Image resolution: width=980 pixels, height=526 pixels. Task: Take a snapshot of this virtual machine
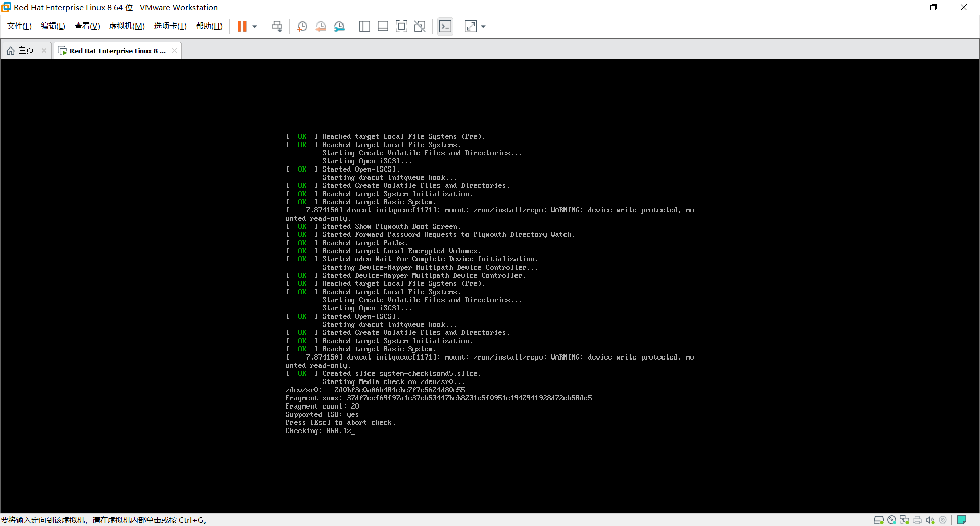302,27
